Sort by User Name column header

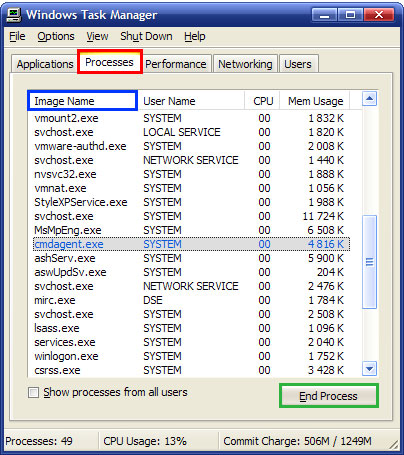click(x=191, y=101)
